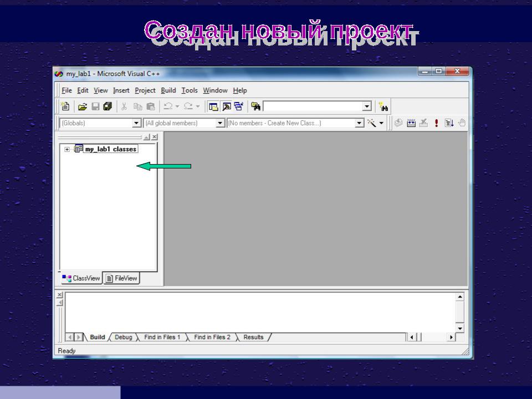Click the Stop Build icon
The width and height of the screenshot is (532, 399).
point(423,123)
